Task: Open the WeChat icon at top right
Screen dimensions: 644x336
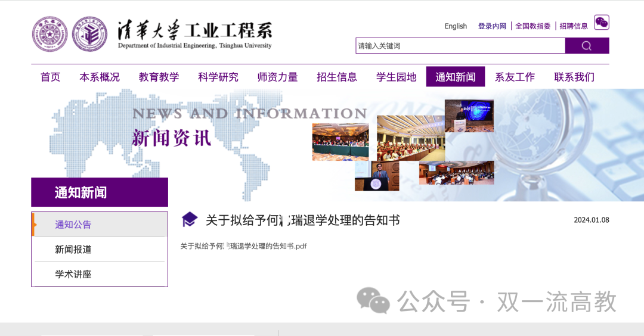Action: 602,23
